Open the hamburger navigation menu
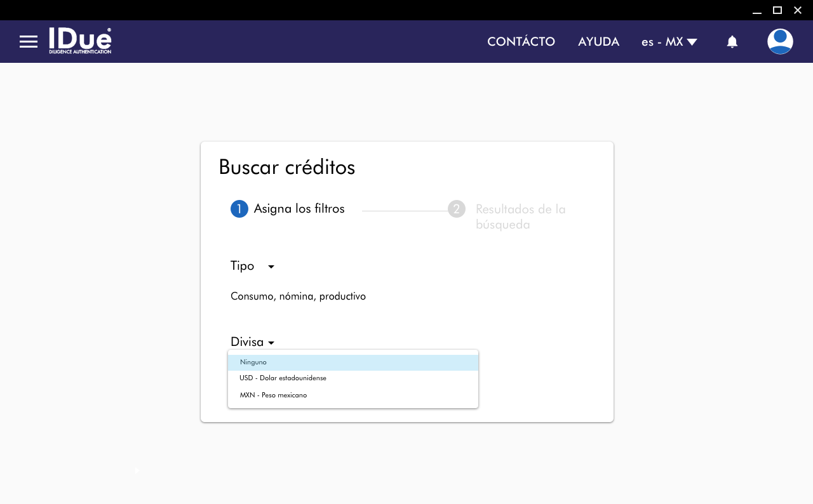This screenshot has width=813, height=504. point(29,42)
